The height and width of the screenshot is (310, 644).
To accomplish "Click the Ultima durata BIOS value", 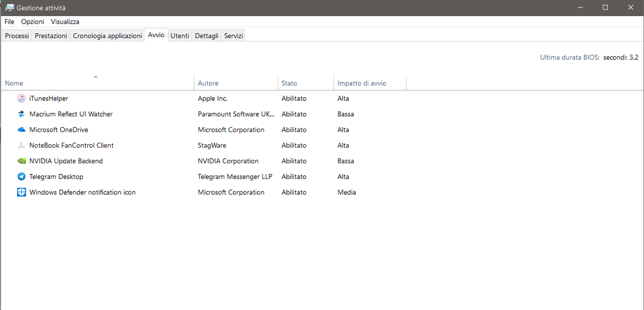I will click(x=621, y=57).
